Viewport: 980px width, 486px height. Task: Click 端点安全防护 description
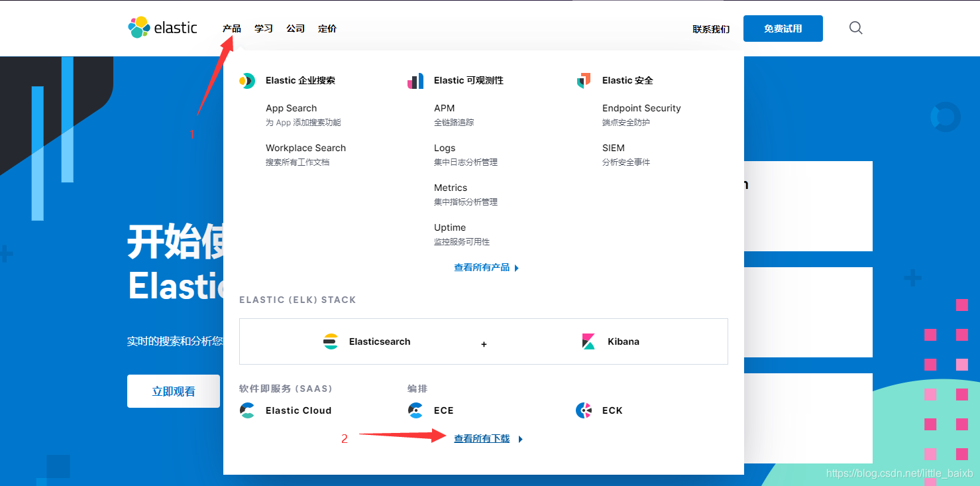tap(626, 123)
